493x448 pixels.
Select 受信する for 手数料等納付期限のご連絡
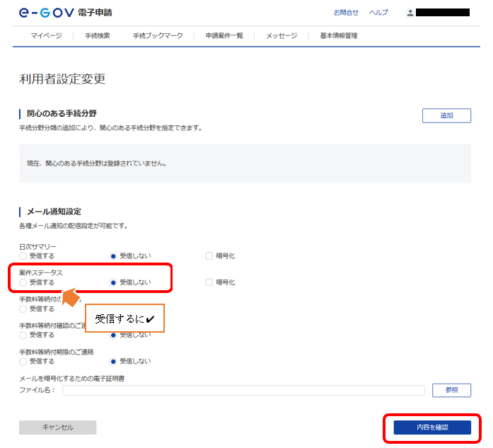click(x=23, y=361)
